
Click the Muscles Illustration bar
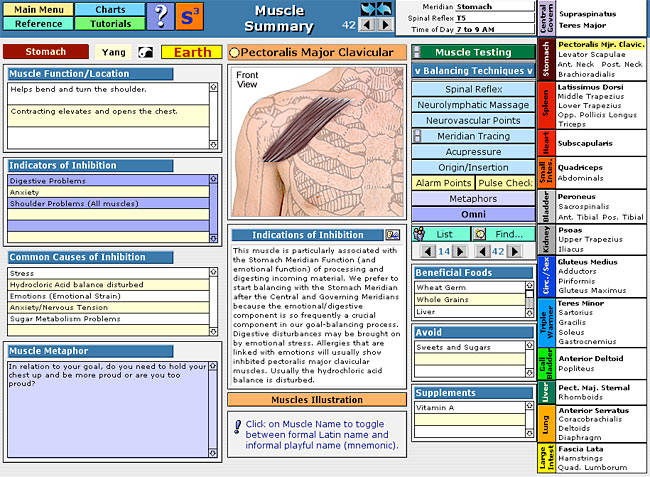317,400
